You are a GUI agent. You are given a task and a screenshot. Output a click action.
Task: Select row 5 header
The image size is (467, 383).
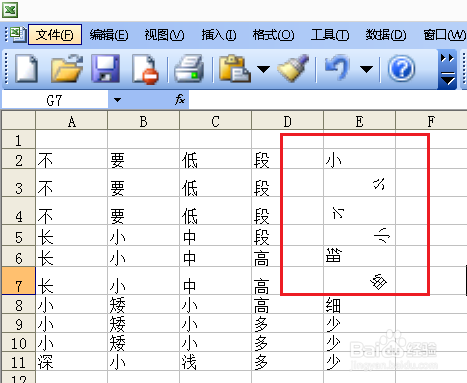[19, 235]
